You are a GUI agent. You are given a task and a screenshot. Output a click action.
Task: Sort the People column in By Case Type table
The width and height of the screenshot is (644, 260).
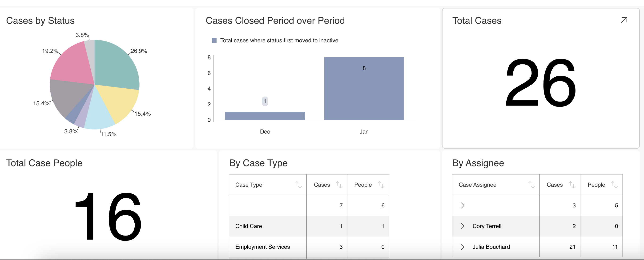point(381,185)
